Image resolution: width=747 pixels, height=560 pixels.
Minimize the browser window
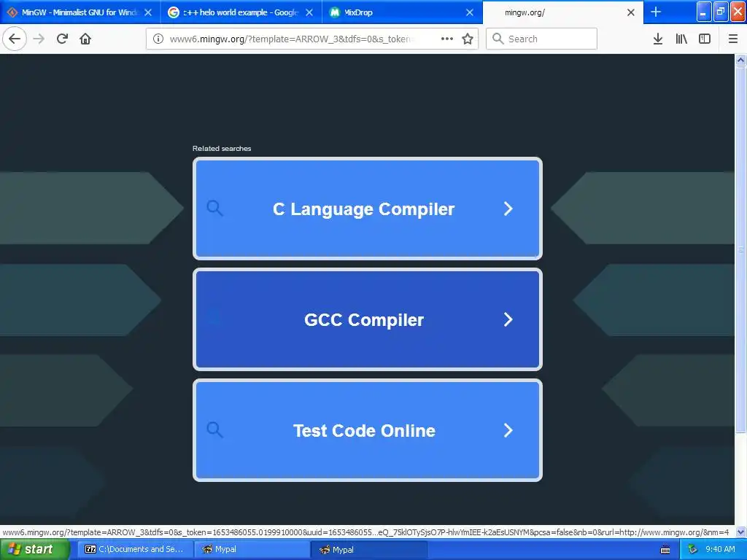[x=704, y=12]
